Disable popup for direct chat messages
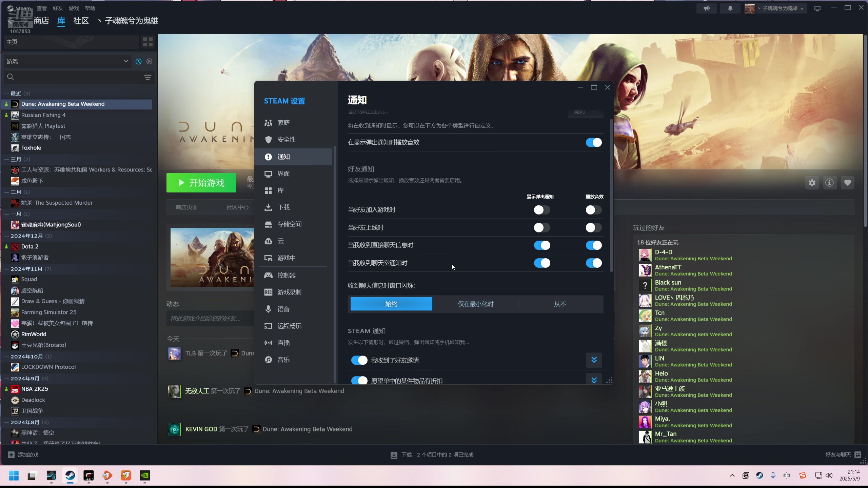 tap(542, 245)
